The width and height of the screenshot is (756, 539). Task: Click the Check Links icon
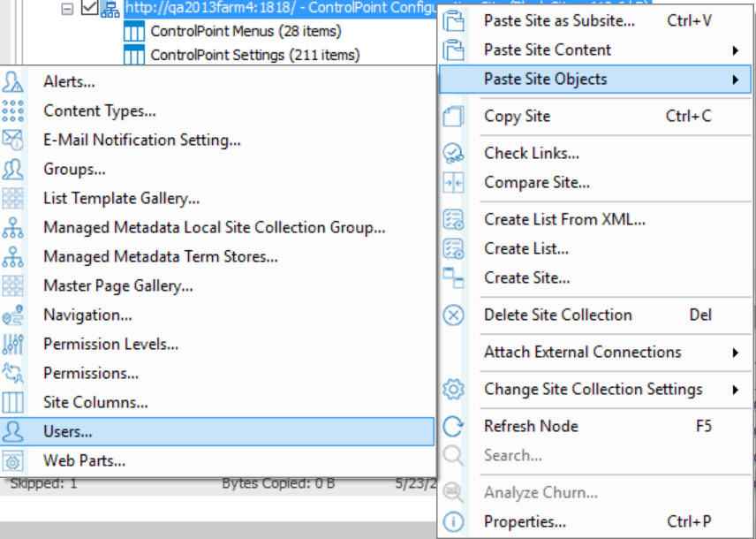453,152
